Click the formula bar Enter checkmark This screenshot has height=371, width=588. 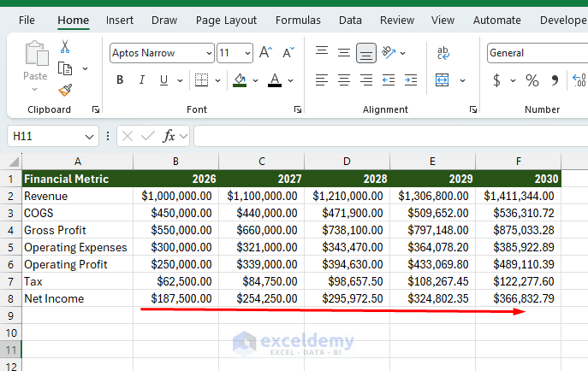click(x=148, y=136)
